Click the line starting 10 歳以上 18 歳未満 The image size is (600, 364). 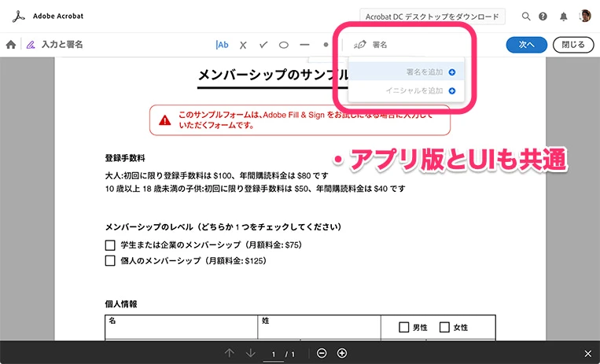tap(256, 189)
